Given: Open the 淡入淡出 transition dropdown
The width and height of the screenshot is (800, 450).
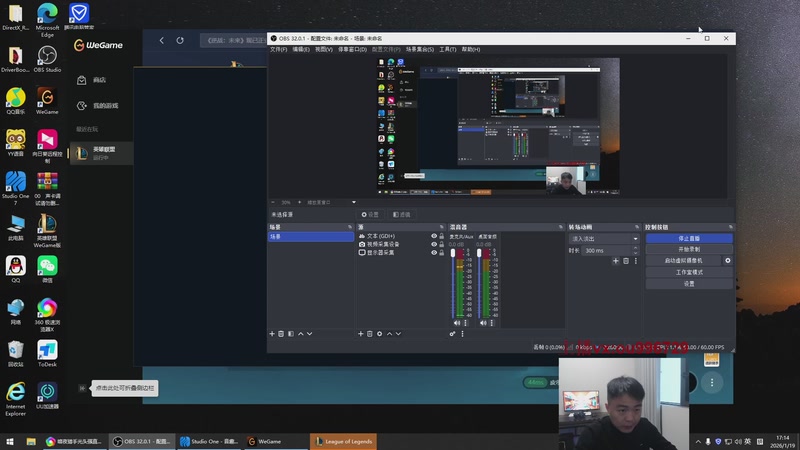Looking at the screenshot, I should [x=604, y=239].
